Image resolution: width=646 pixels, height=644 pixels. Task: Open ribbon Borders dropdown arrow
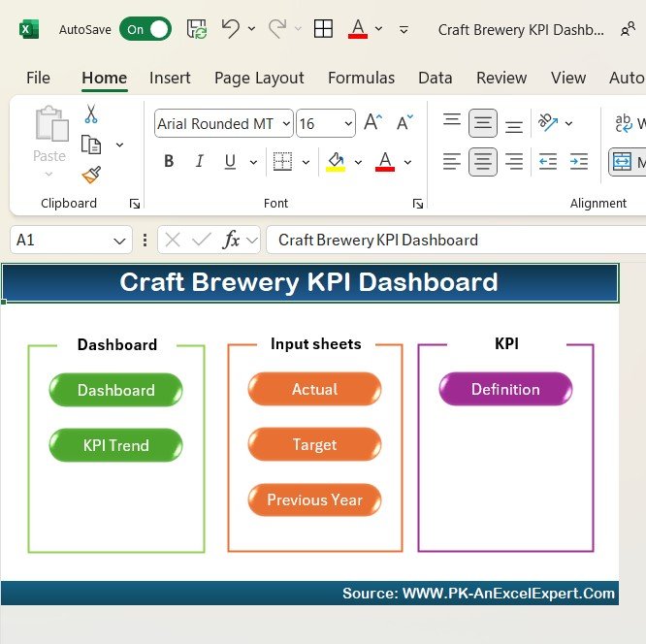(x=306, y=162)
